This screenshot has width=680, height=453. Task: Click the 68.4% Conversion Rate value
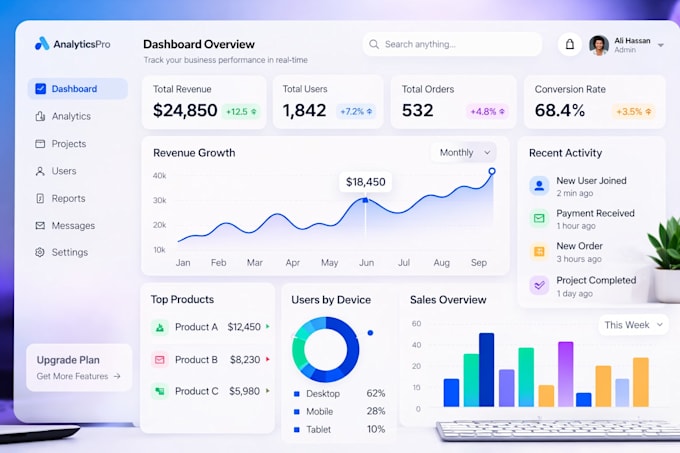(559, 111)
